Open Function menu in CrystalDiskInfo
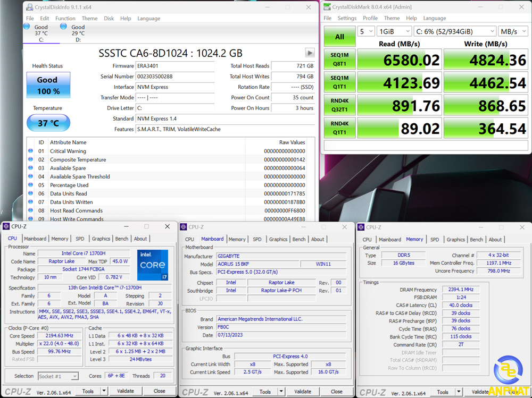The height and width of the screenshot is (398, 532). [65, 18]
